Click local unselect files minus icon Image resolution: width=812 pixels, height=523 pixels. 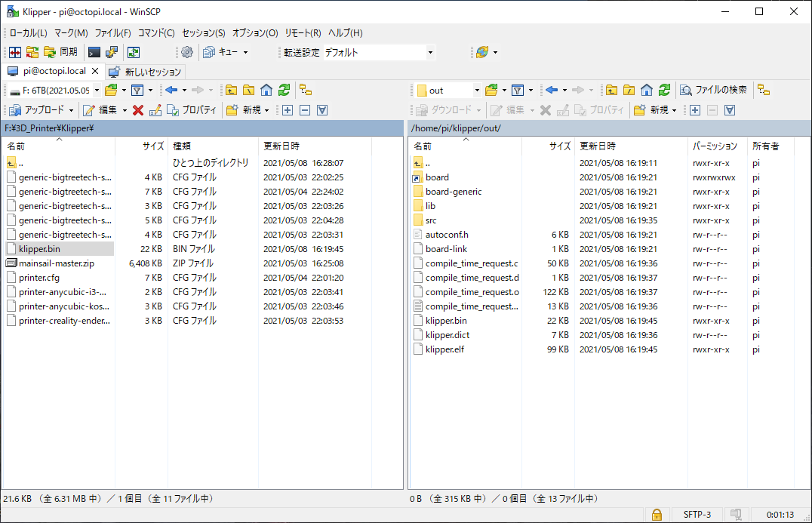pyautogui.click(x=305, y=109)
